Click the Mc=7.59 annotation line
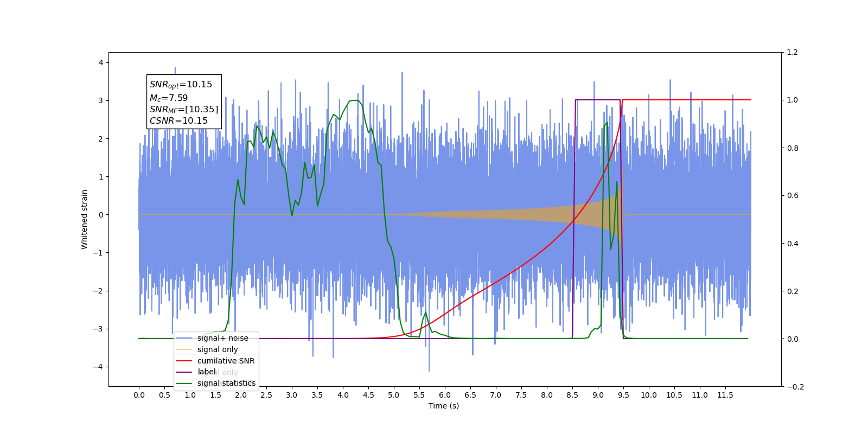The image size is (868, 434). pyautogui.click(x=169, y=98)
